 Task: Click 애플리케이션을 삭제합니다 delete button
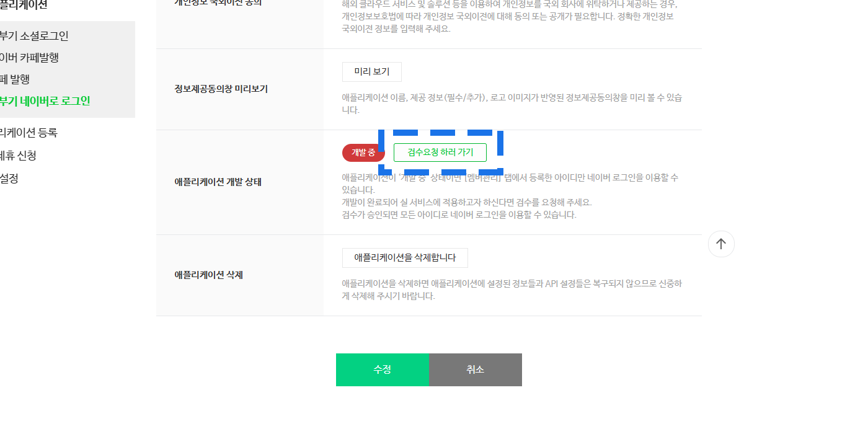click(405, 257)
